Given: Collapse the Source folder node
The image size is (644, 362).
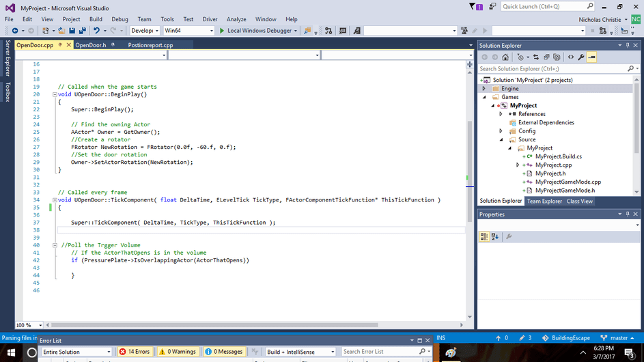Looking at the screenshot, I should point(501,140).
